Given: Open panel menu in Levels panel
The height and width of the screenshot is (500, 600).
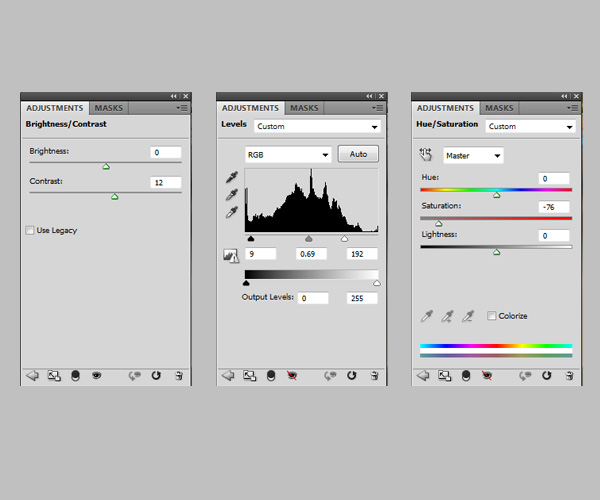Looking at the screenshot, I should [378, 108].
